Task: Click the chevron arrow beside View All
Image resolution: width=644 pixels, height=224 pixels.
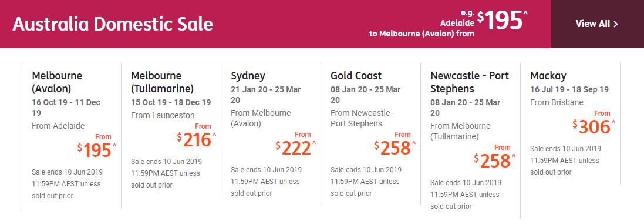Action: tap(615, 24)
